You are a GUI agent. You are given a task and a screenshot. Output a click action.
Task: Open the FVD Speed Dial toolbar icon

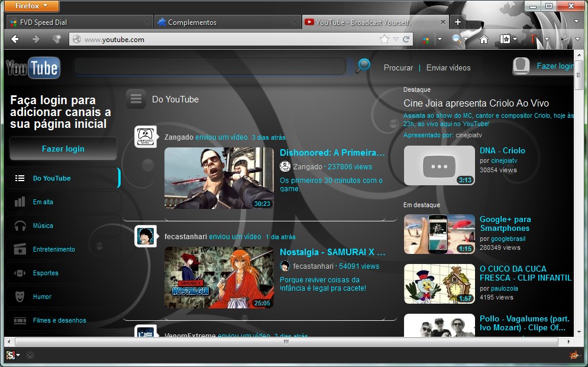click(x=426, y=39)
